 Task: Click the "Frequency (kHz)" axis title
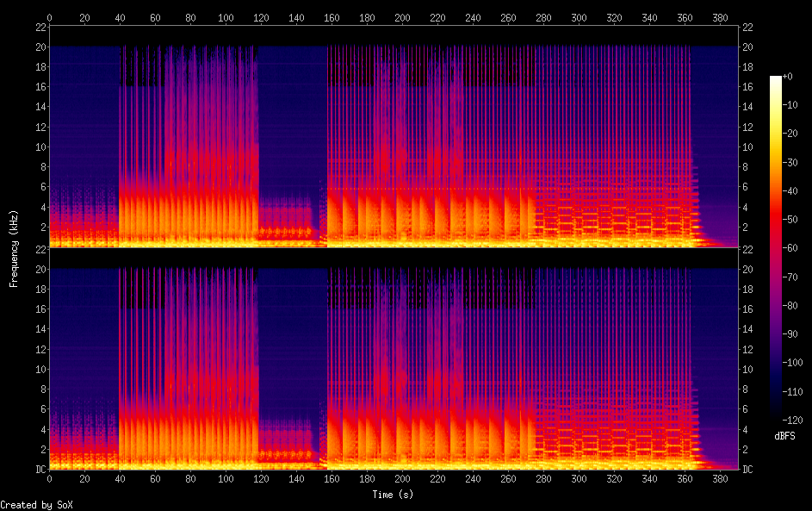point(14,249)
